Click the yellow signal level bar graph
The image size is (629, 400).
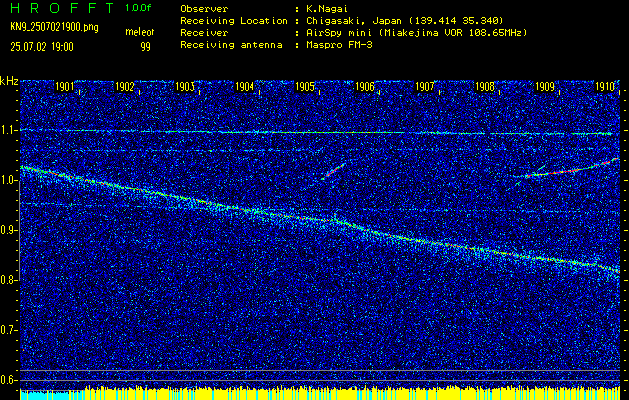click(x=352, y=394)
